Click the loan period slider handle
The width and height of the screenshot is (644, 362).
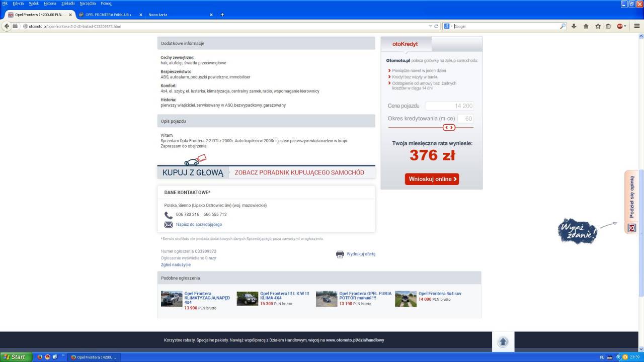pos(449,128)
